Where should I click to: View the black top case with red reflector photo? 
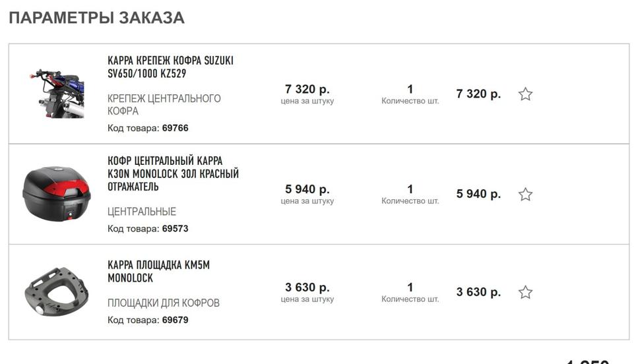(56, 193)
